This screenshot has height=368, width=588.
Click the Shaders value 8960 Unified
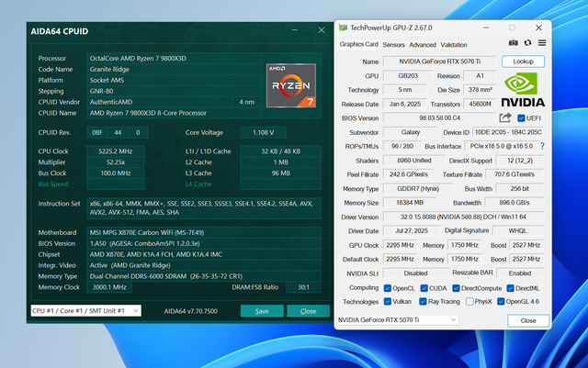pyautogui.click(x=414, y=161)
